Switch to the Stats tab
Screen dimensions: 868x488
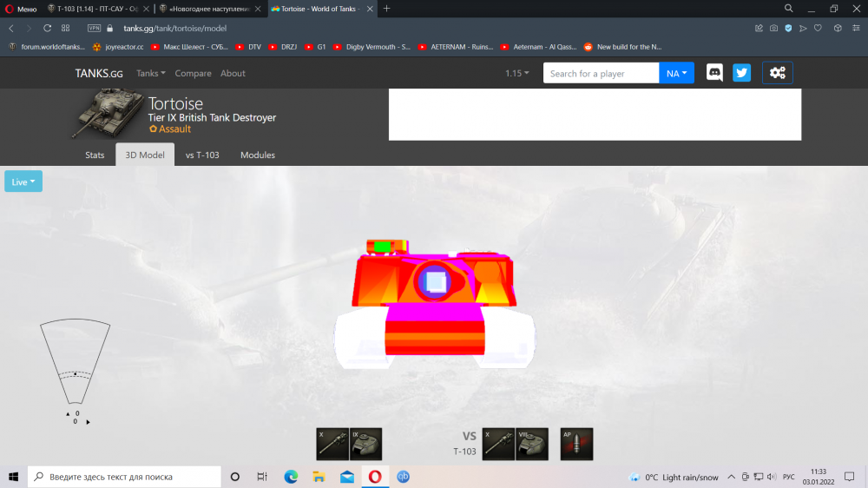(x=95, y=155)
